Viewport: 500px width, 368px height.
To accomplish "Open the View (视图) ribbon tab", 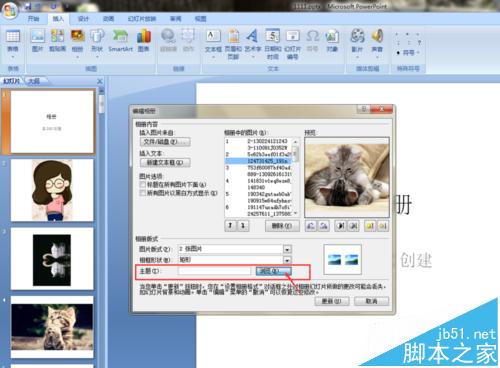I will click(200, 19).
